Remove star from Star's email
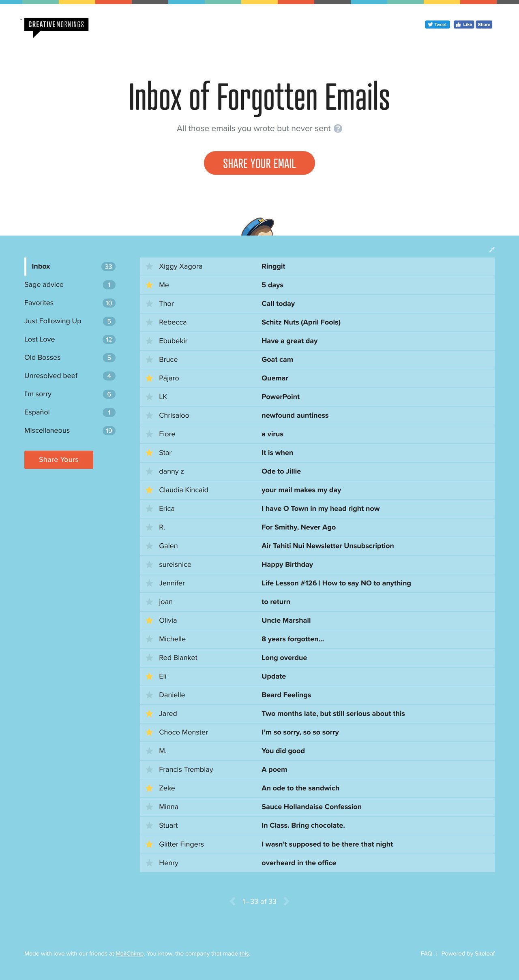 pos(149,453)
